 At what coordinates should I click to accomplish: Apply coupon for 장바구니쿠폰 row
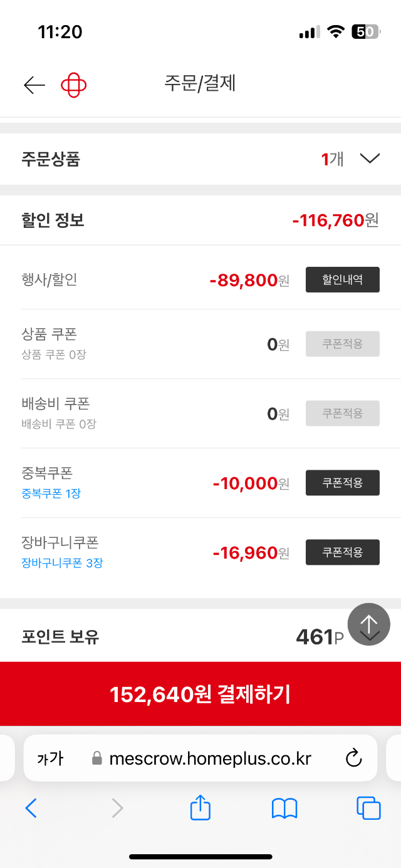[x=342, y=552]
